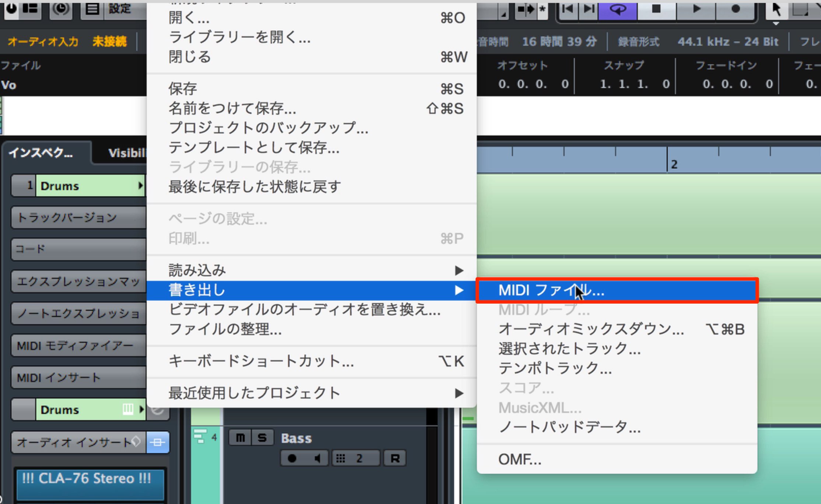Expand the 読み込み submenu
Screen dimensions: 821x504
(312, 270)
